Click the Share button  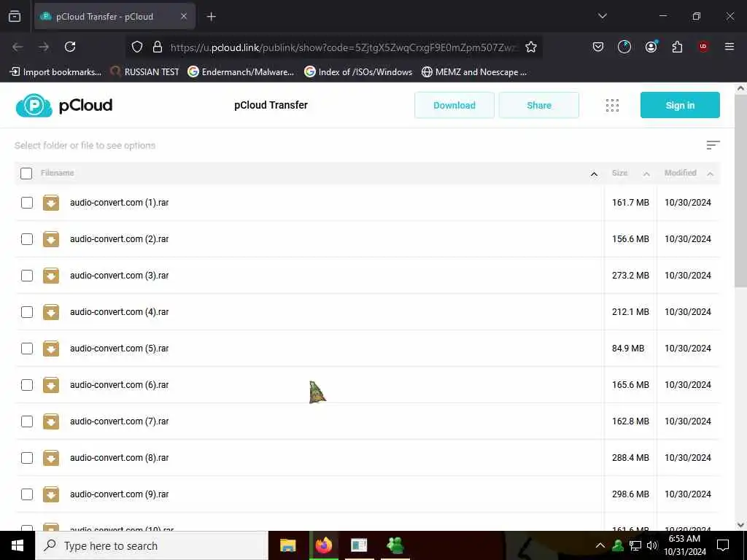[x=539, y=105]
